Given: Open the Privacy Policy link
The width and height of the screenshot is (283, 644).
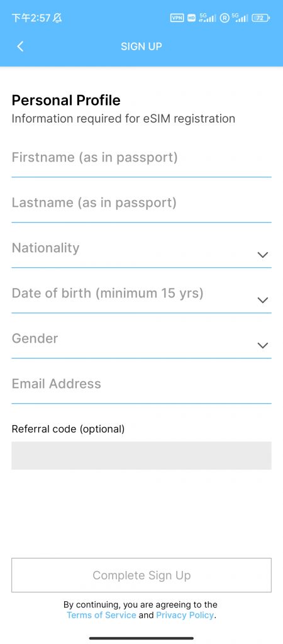Looking at the screenshot, I should tap(185, 615).
